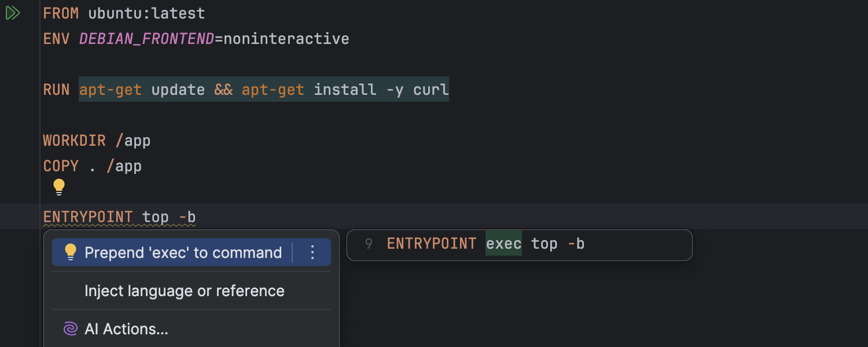
Task: Place the cursor on the FROM keyword
Action: 61,13
